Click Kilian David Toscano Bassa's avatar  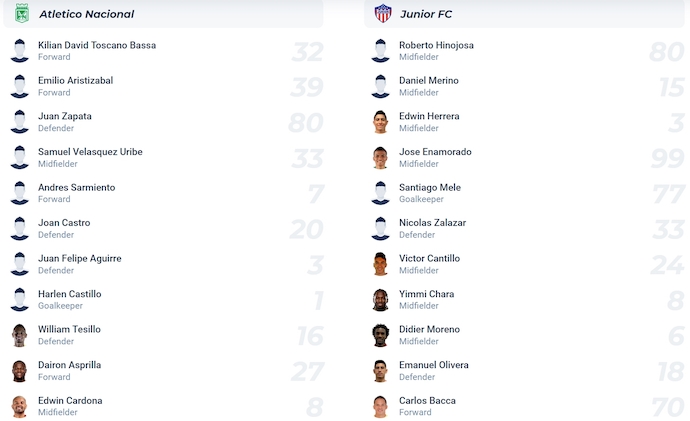click(20, 51)
